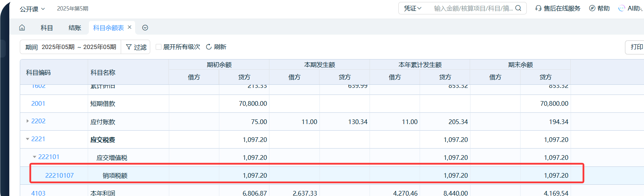The width and height of the screenshot is (644, 196).
Task: Click the search magnifier icon
Action: (518, 8)
